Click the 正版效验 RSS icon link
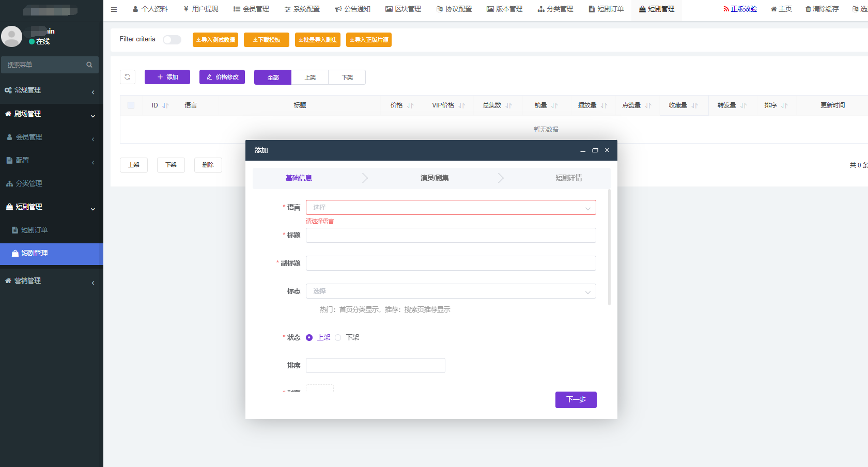This screenshot has height=467, width=868. 726,9
